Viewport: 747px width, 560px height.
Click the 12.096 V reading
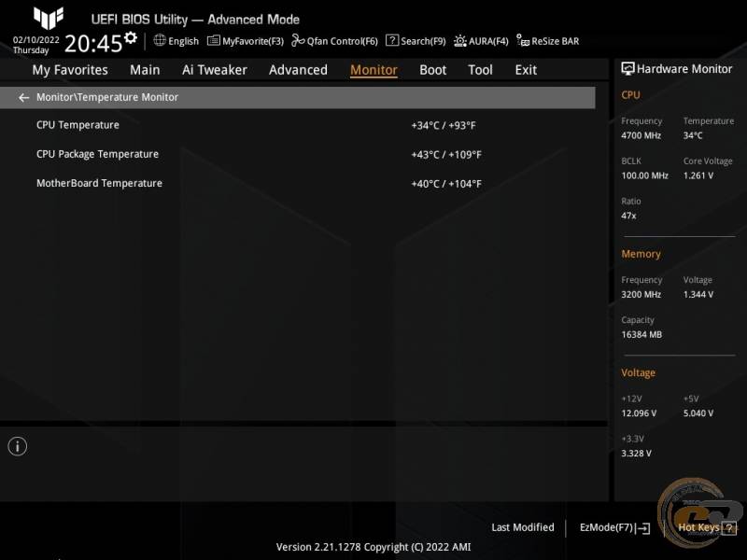tap(639, 413)
